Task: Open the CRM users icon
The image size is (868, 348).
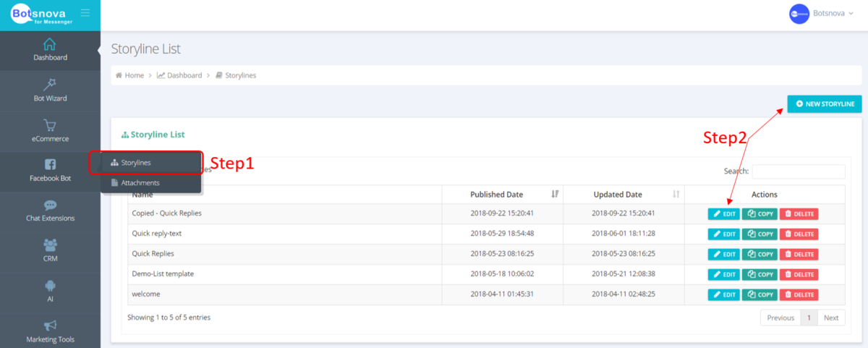Action: coord(50,245)
